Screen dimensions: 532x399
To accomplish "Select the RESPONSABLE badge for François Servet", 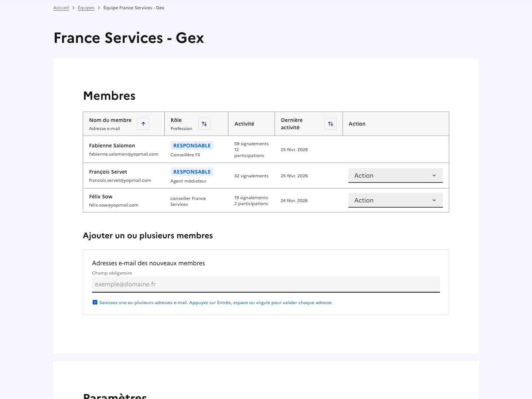I will click(x=192, y=172).
